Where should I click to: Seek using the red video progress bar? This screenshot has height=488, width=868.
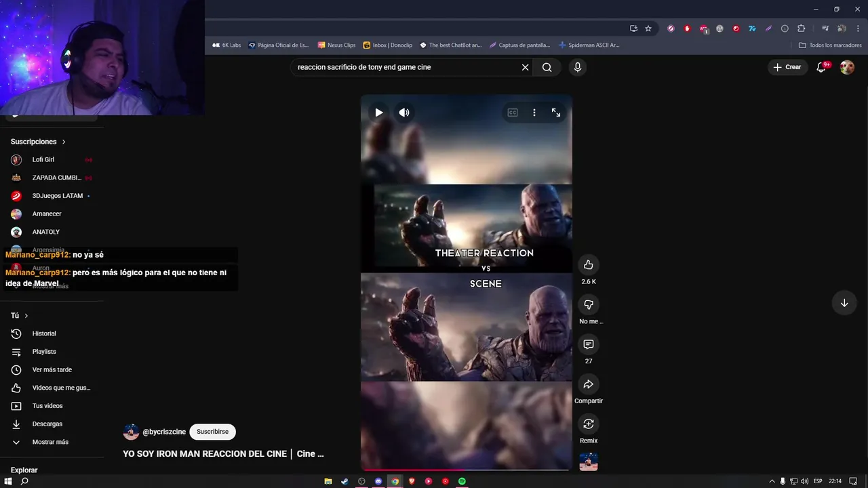pos(467,469)
